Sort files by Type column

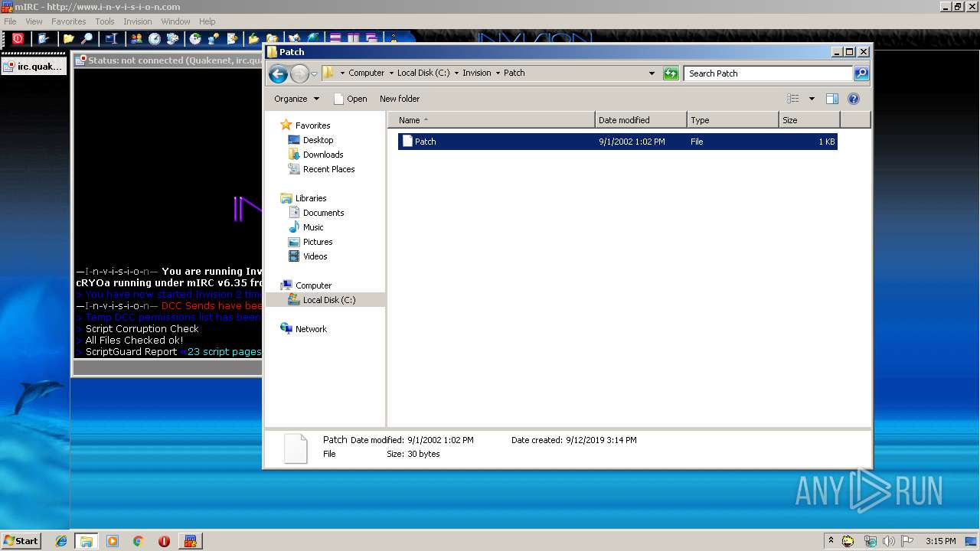pos(733,120)
